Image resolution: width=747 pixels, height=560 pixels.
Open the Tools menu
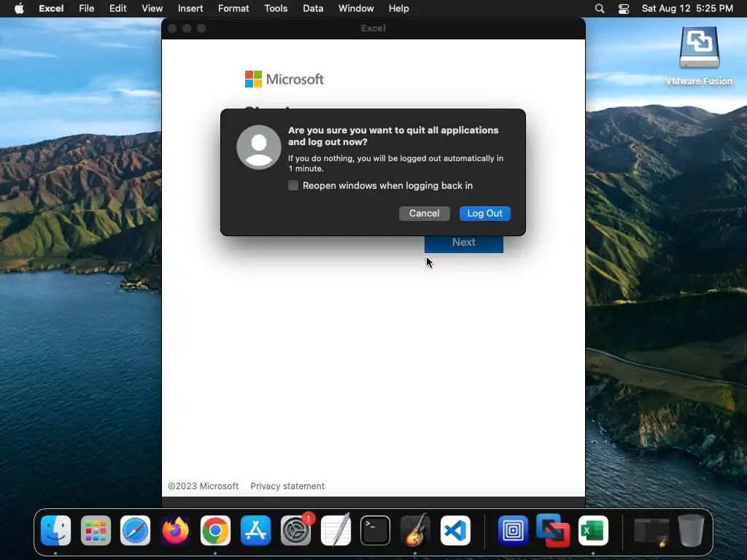click(x=276, y=9)
